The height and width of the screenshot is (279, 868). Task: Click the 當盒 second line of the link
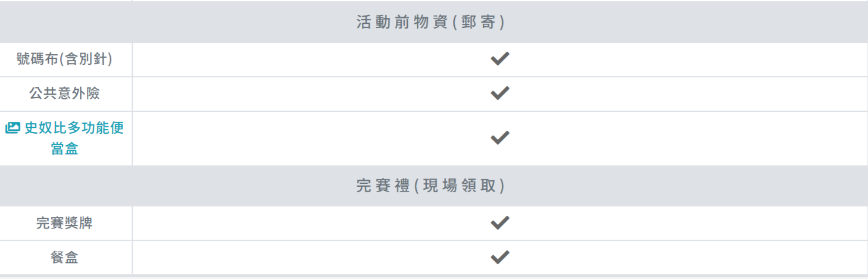point(64,149)
